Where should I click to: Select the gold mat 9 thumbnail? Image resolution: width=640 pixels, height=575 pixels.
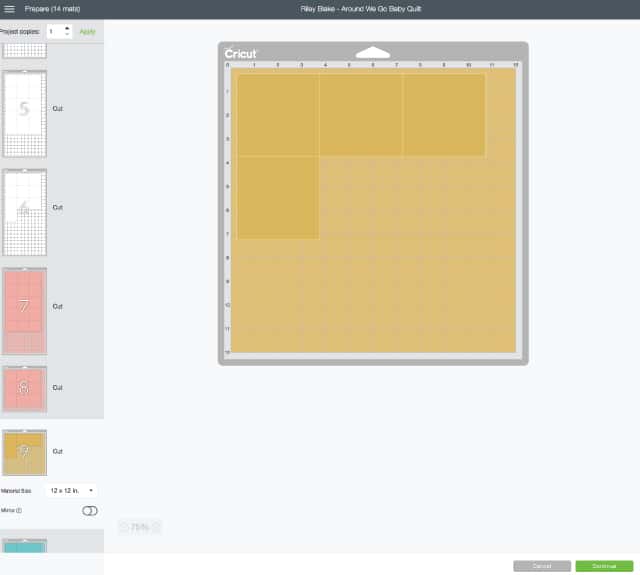point(24,452)
